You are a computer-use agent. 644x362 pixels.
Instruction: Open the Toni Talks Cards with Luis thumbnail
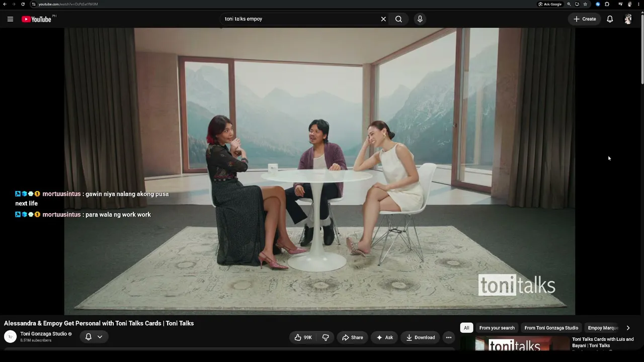[515, 344]
